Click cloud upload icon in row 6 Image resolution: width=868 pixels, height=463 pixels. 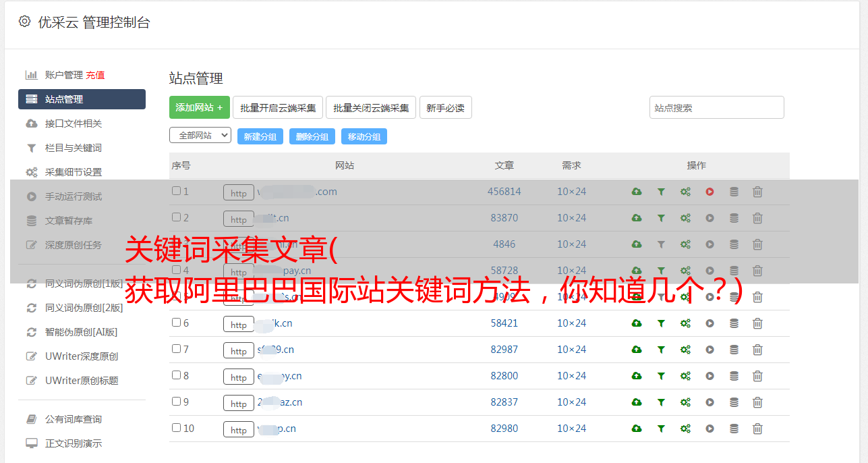click(636, 323)
